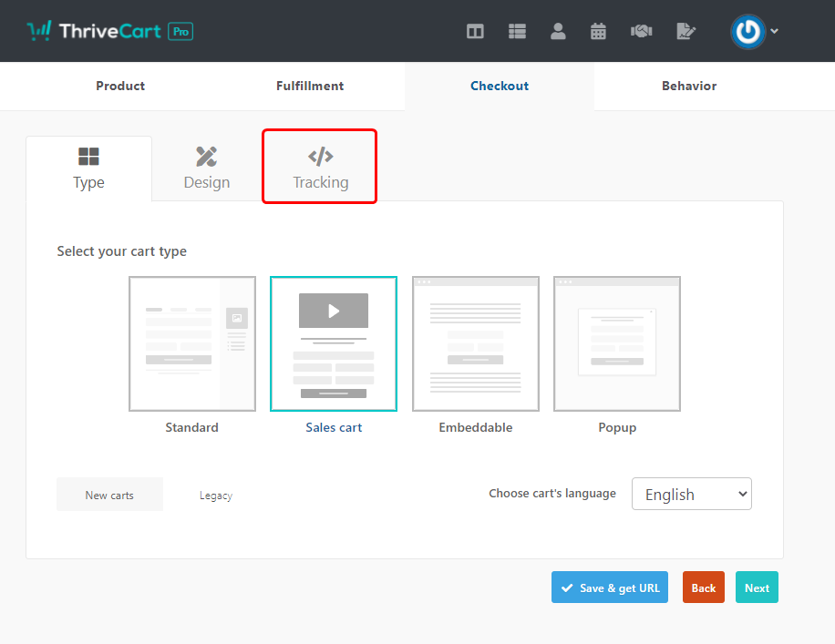835x644 pixels.
Task: Click the blue power account avatar
Action: [x=747, y=31]
